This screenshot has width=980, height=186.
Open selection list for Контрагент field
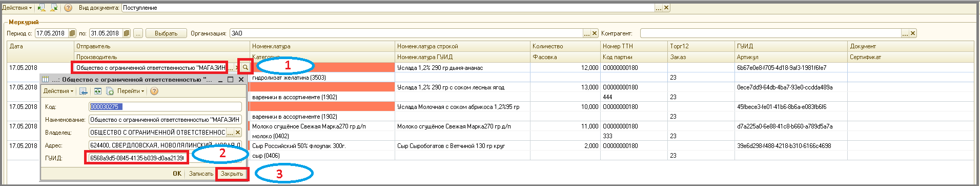coord(905,33)
